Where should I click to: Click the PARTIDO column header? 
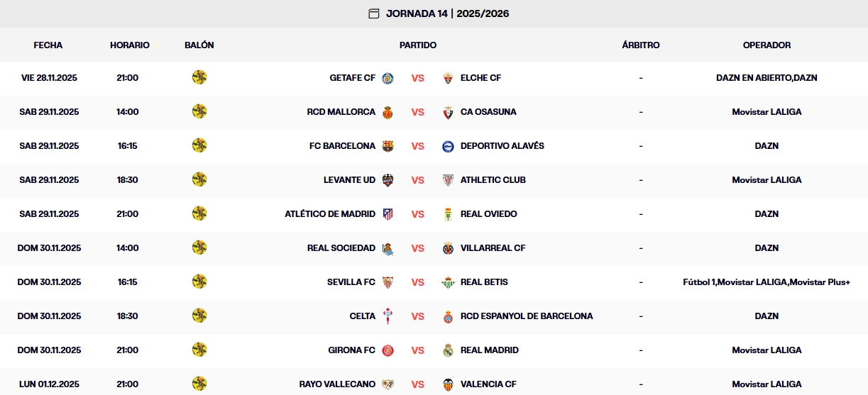[418, 45]
